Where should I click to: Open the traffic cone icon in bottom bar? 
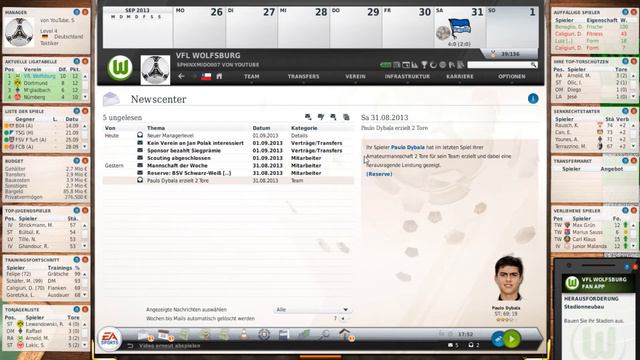[244, 334]
